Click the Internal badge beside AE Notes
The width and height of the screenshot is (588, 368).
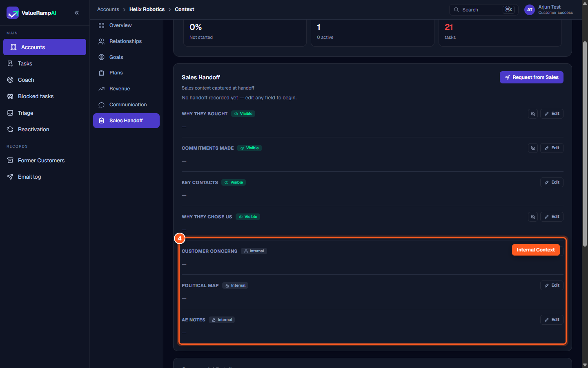tap(222, 320)
